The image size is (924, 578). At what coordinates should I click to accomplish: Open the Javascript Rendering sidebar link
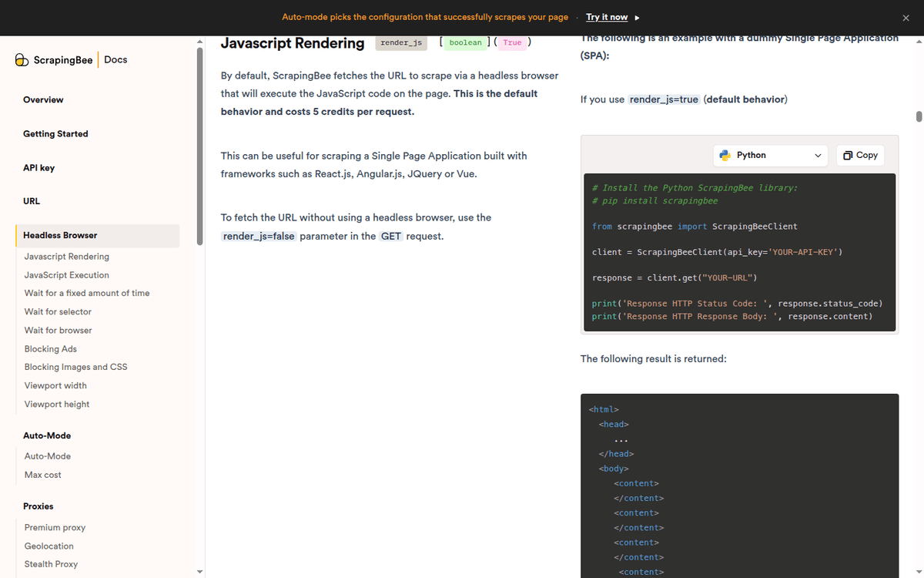pyautogui.click(x=67, y=257)
